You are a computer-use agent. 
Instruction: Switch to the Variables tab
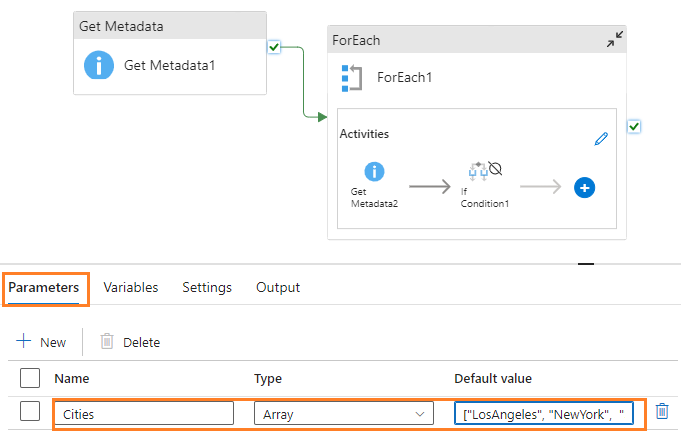130,287
